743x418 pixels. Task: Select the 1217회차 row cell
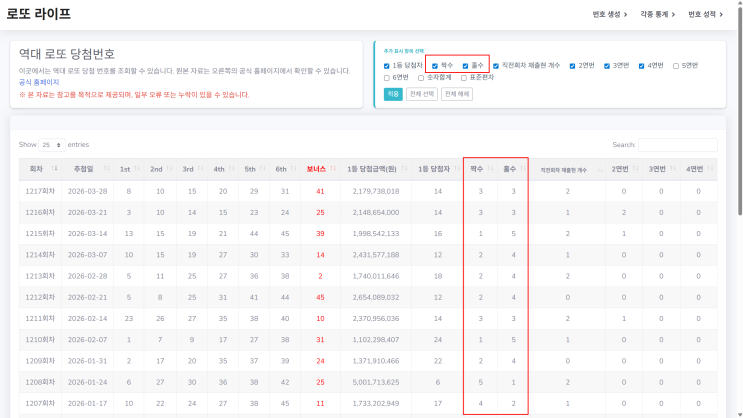(40, 191)
